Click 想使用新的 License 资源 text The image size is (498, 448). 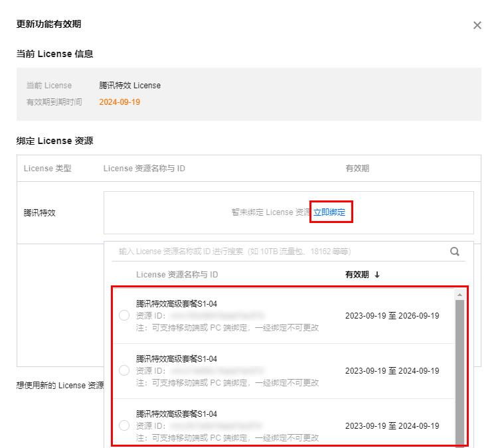(60, 385)
